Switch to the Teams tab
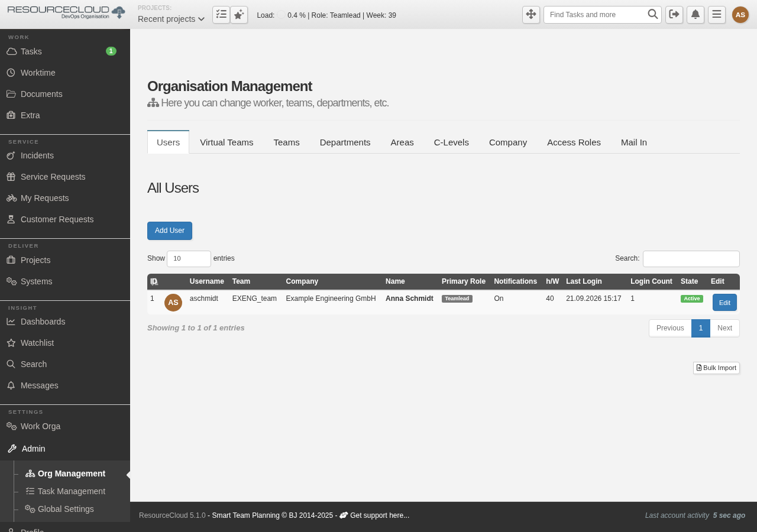 [x=286, y=142]
